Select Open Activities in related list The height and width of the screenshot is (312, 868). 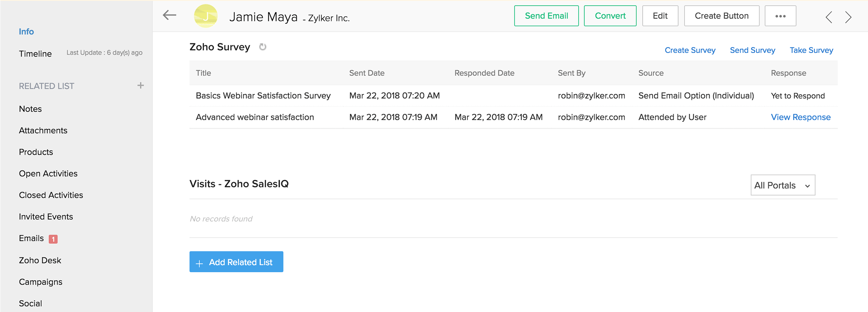[x=48, y=173]
